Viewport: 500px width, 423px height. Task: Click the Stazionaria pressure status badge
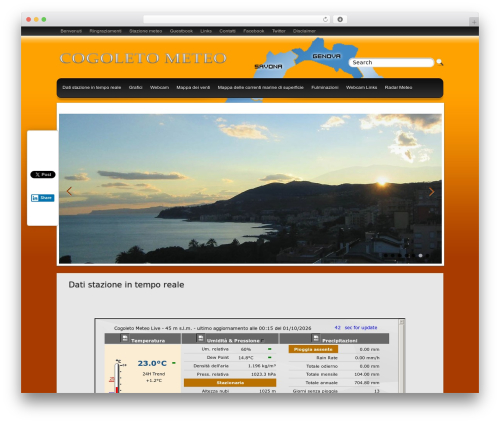(230, 383)
